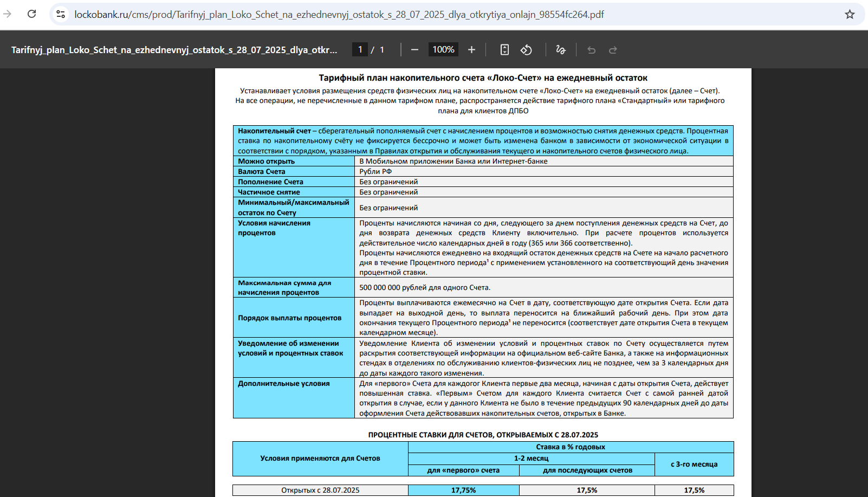Click 'Минимальный/максимальный остаток по Счету' label
Image resolution: width=868 pixels, height=497 pixels.
[293, 208]
